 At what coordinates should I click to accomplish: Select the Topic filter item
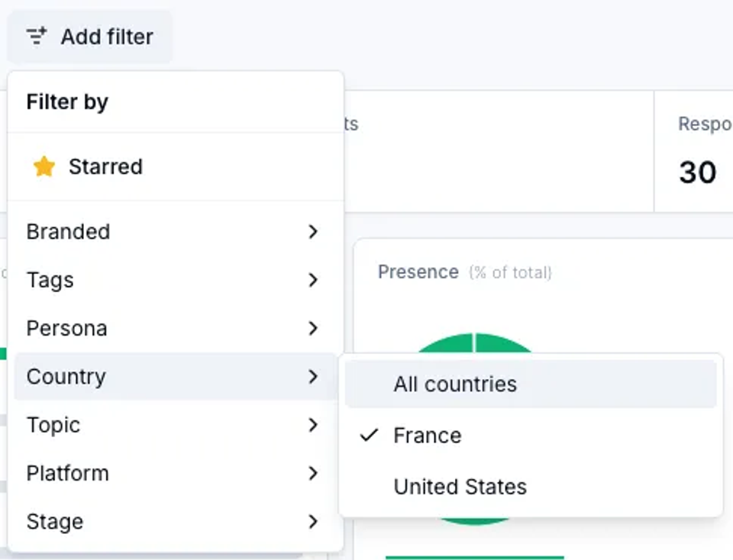(176, 425)
